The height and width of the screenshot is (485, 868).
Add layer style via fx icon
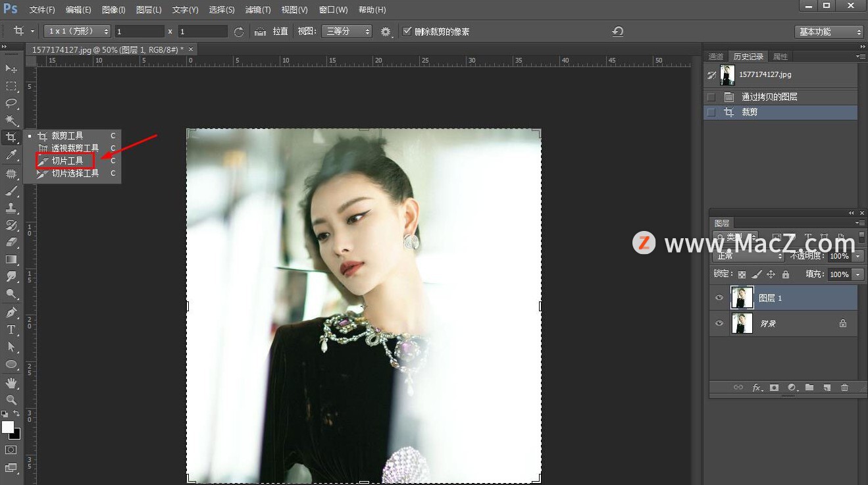[757, 388]
